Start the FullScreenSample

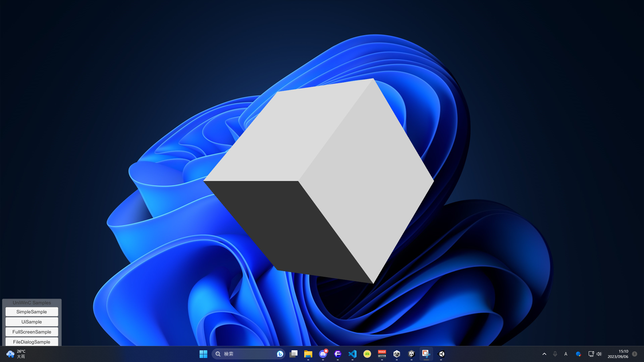(32, 331)
